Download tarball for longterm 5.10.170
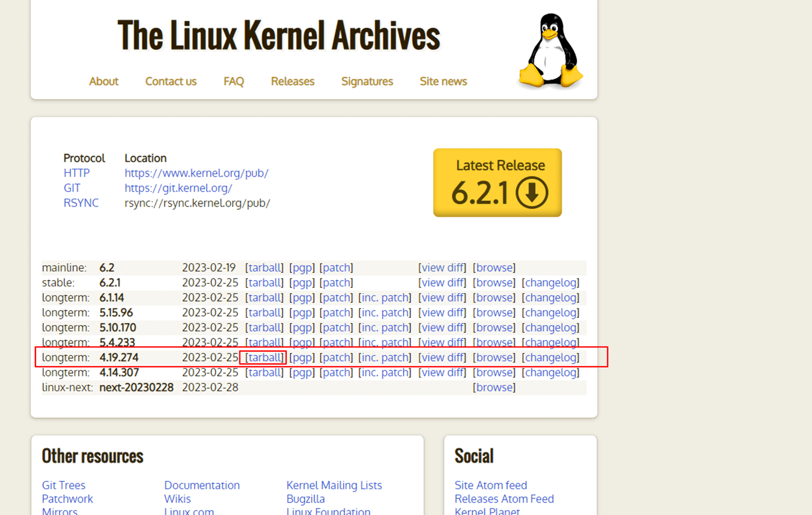Image resolution: width=812 pixels, height=515 pixels. point(264,327)
